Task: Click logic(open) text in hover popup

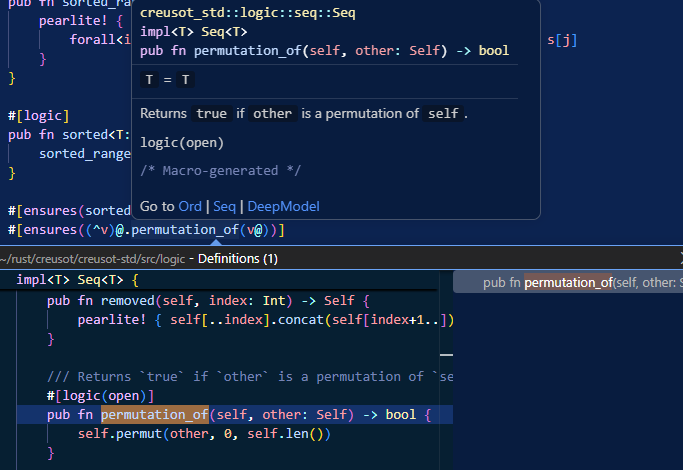Action: [x=182, y=142]
